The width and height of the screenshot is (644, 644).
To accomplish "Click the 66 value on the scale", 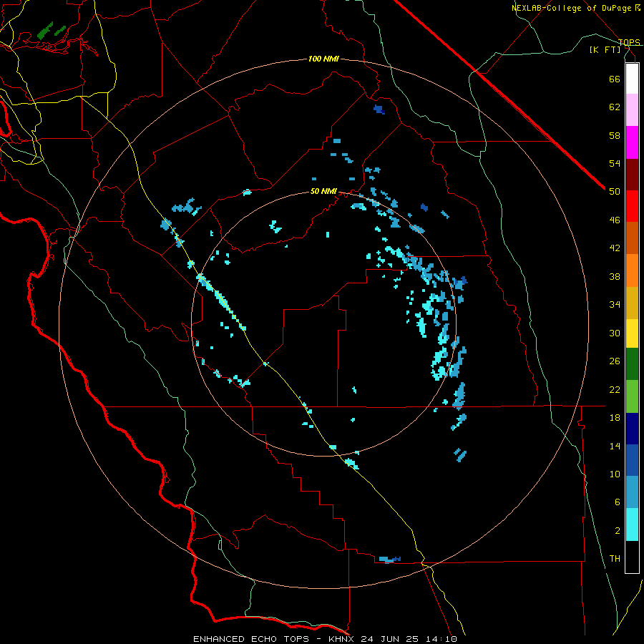I will coord(615,79).
